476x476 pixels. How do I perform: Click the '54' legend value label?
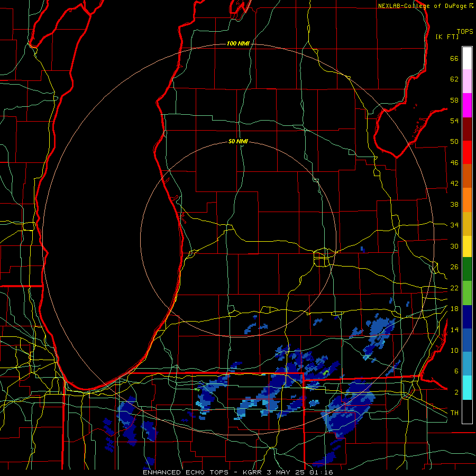[454, 121]
